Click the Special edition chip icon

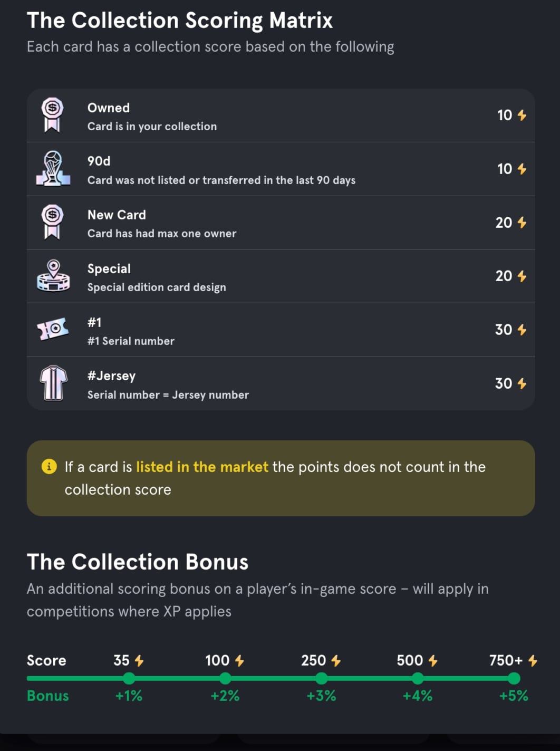point(53,276)
